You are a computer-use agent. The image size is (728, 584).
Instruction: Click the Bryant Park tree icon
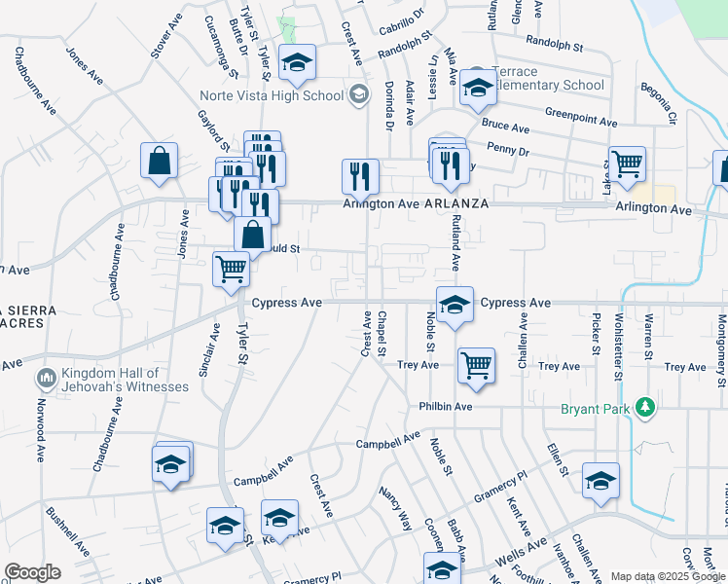pos(642,406)
